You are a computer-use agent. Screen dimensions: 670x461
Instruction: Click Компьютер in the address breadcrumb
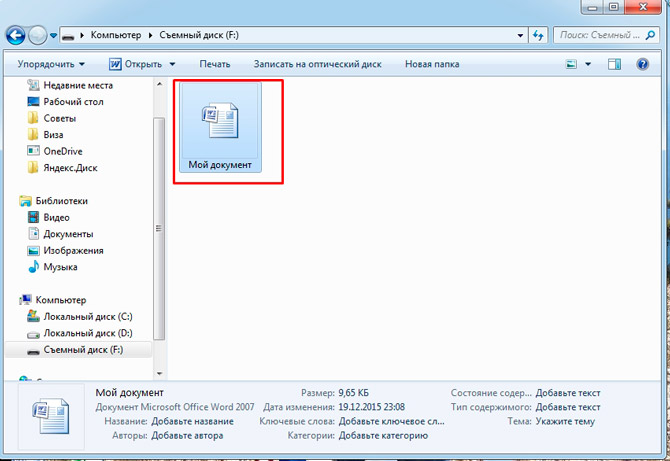pyautogui.click(x=117, y=35)
